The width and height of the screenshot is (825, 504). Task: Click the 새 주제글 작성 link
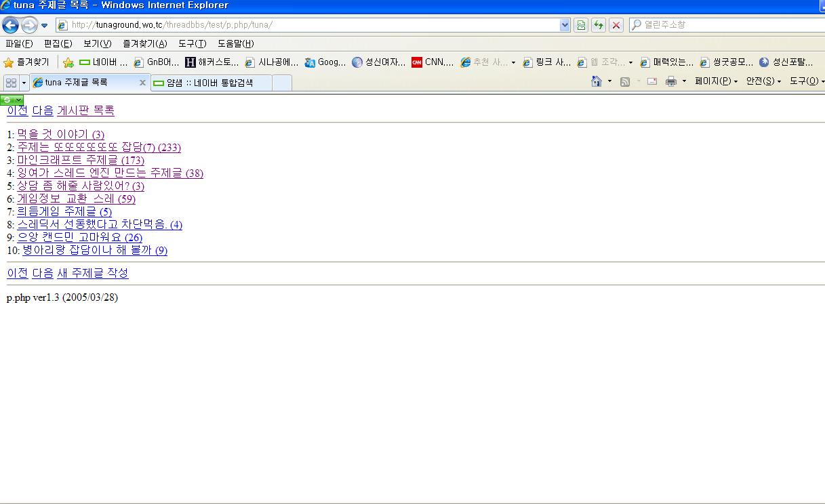click(x=92, y=273)
